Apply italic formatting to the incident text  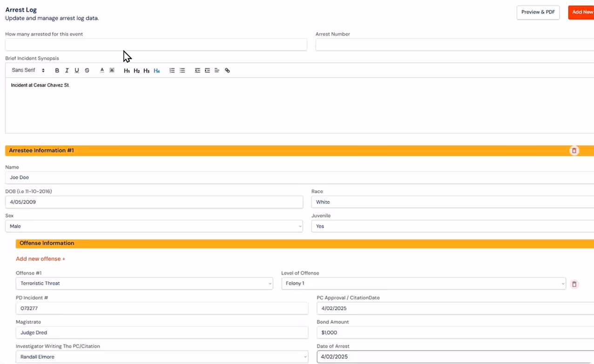click(x=67, y=70)
